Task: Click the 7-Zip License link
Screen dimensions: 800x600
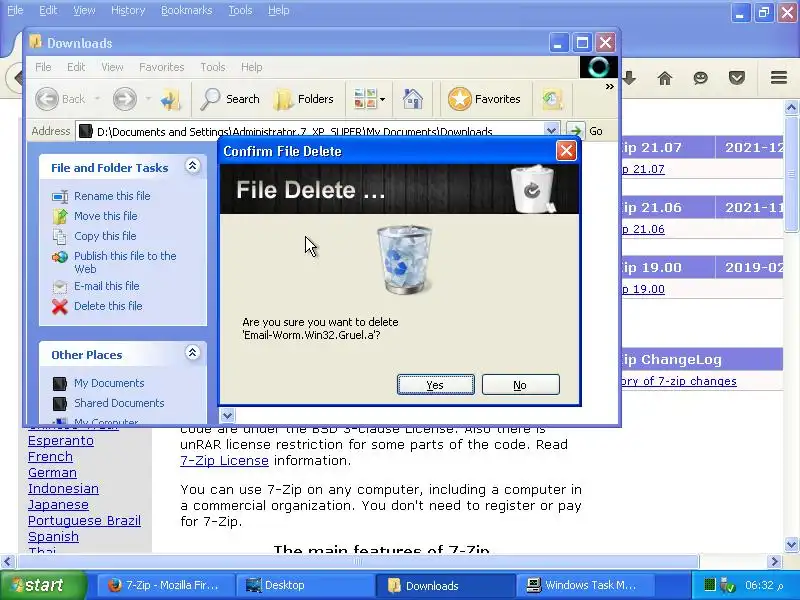Action: (x=224, y=460)
